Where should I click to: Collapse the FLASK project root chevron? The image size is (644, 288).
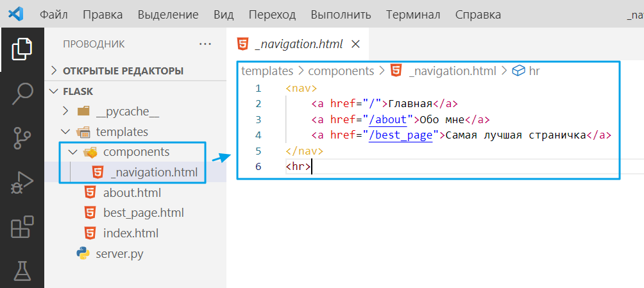click(53, 91)
